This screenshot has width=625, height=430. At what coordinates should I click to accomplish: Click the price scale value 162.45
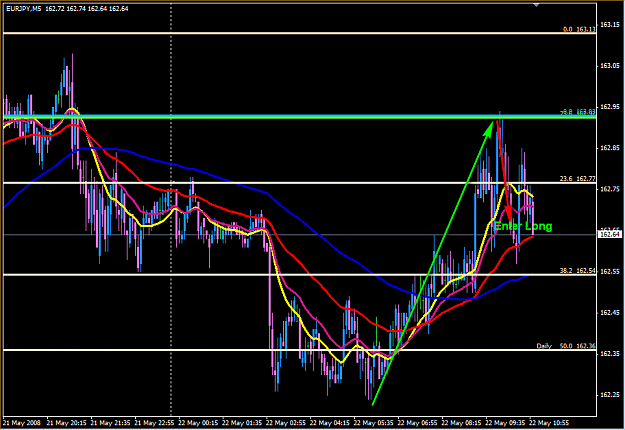[610, 312]
